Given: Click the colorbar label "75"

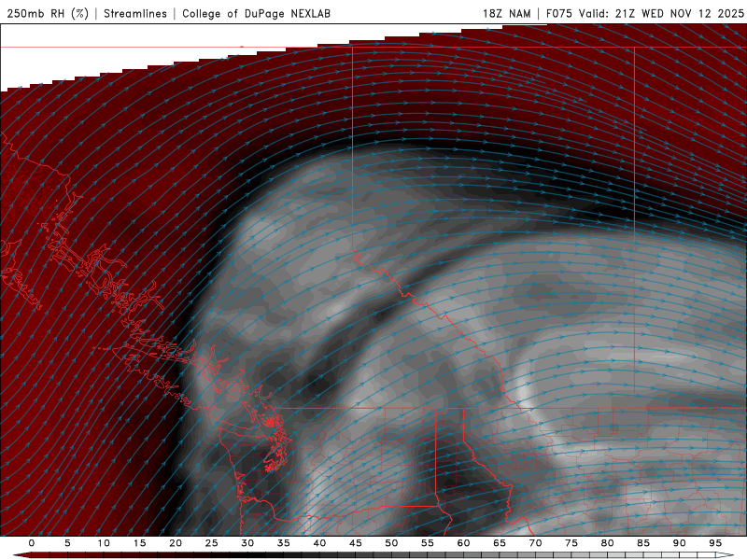Looking at the screenshot, I should coord(571,543).
